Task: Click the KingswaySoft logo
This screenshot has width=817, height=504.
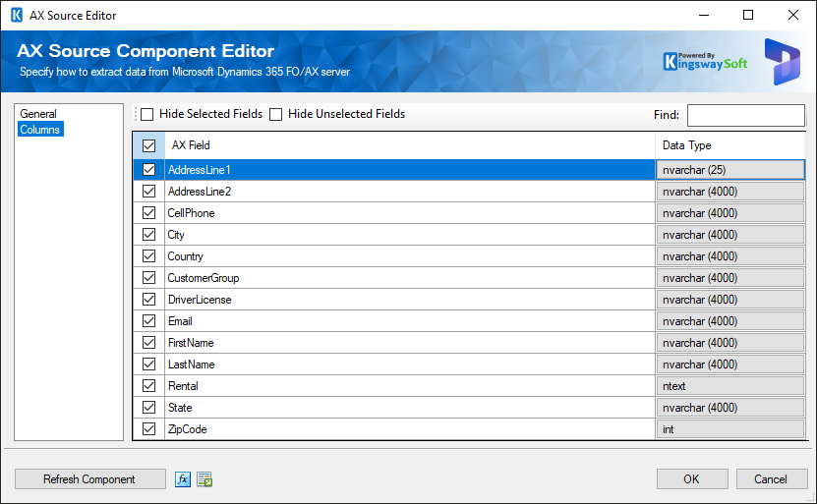Action: (x=705, y=62)
